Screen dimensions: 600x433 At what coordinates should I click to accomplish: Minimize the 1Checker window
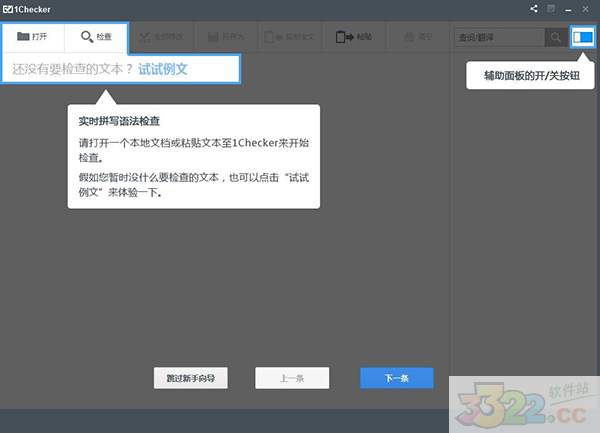tap(568, 9)
